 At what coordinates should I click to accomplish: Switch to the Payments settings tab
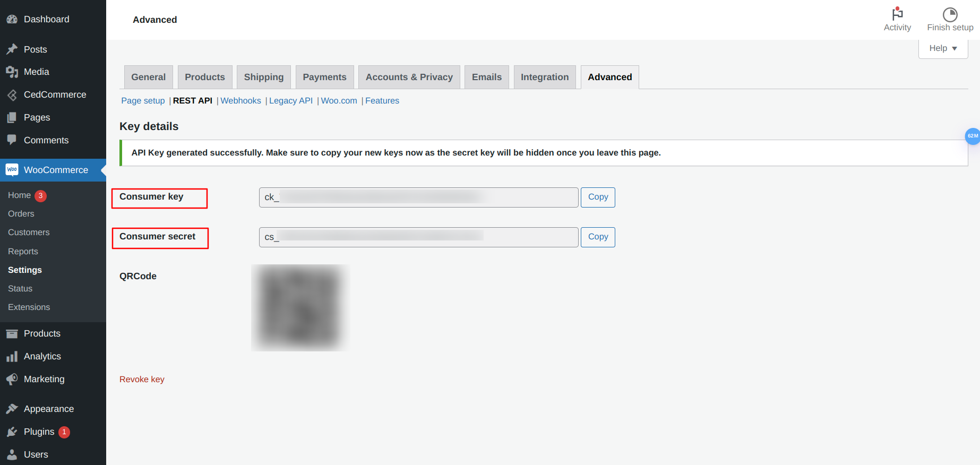[324, 77]
